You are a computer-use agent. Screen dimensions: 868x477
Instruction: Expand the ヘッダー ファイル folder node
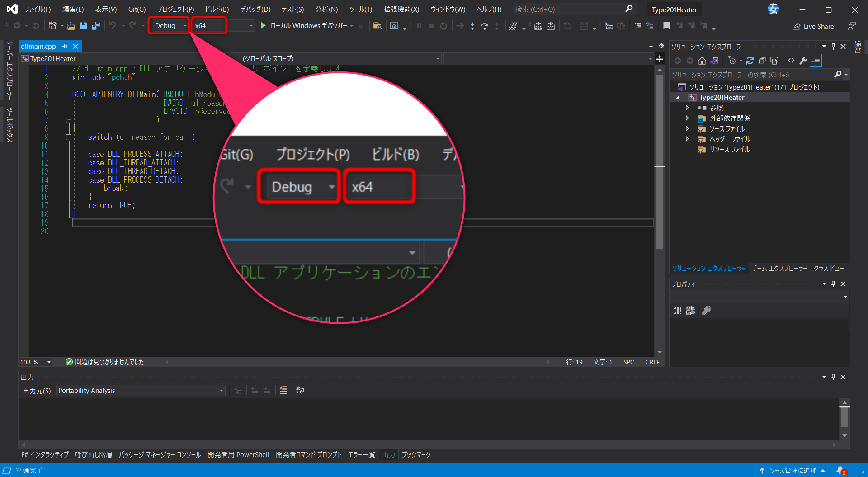pos(687,139)
